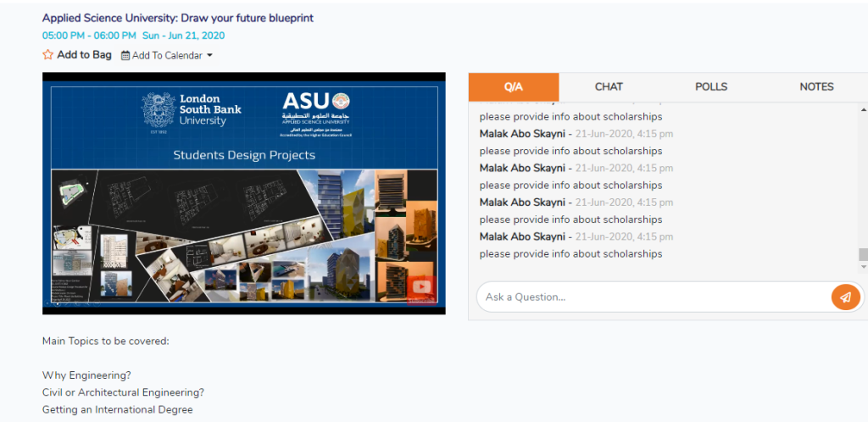Screen dimensions: 868x422
Task: Click the topic Civil or Architectural Engineering?
Action: tap(124, 392)
